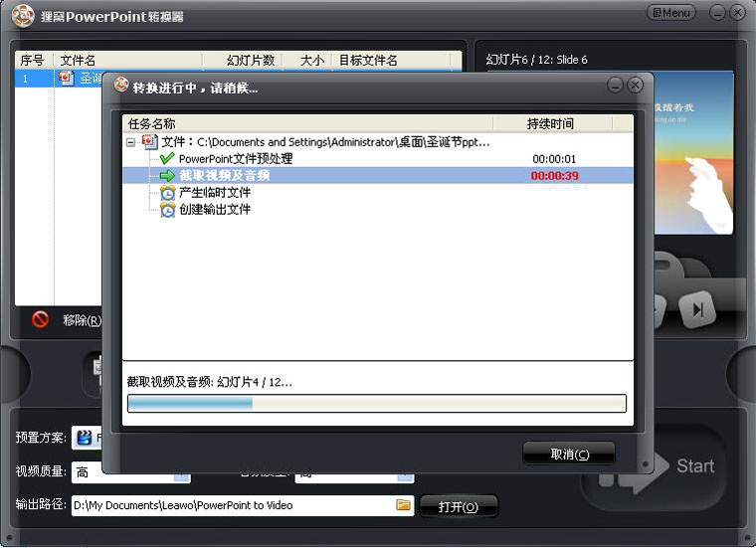Click the file path row C:\Documents and Settings

tap(378, 141)
